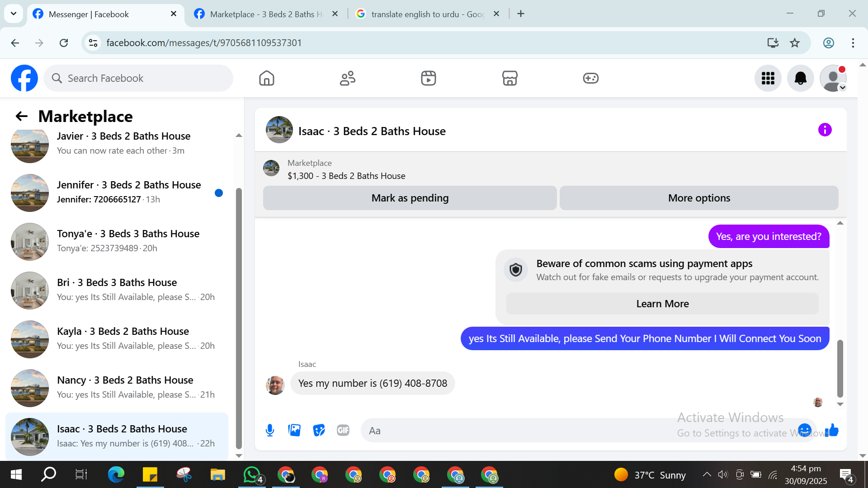Close the translate english to urdu tab
868x488 pixels.
496,14
